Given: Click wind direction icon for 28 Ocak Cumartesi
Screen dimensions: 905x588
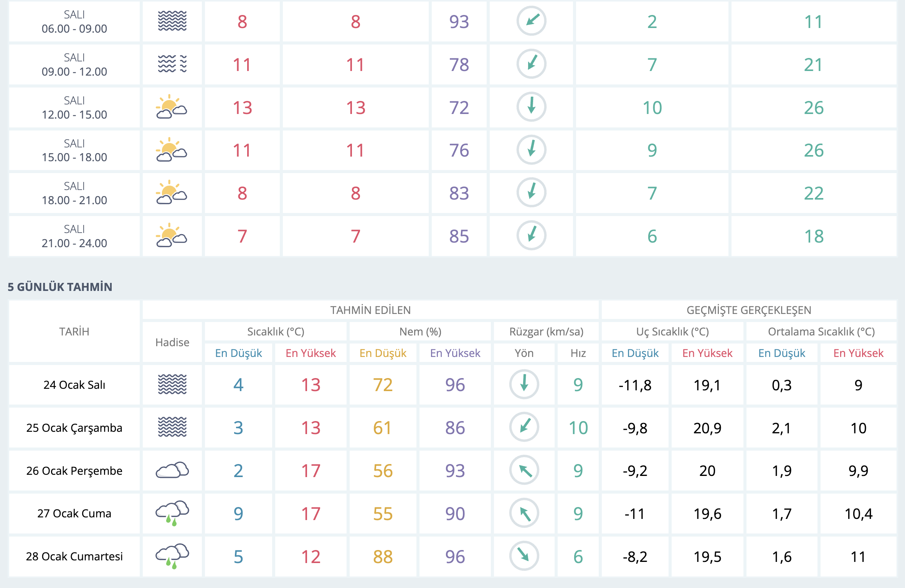Looking at the screenshot, I should pyautogui.click(x=524, y=556).
